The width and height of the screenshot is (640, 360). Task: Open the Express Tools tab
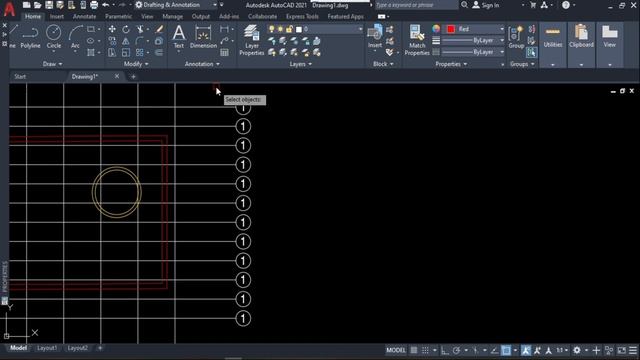(x=302, y=17)
